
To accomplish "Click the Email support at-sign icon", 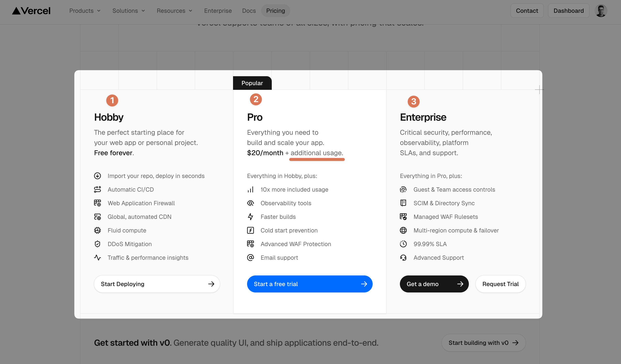I will pyautogui.click(x=250, y=258).
